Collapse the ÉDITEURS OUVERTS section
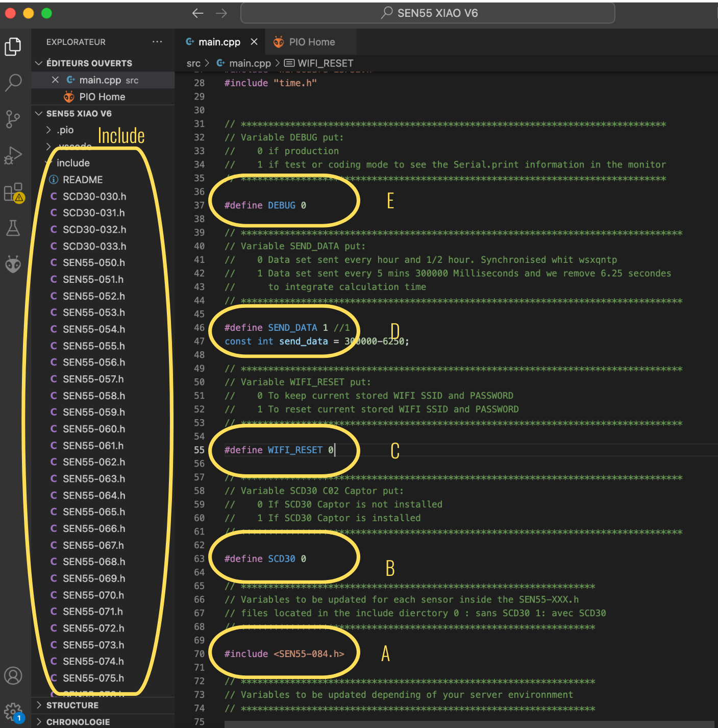 [x=89, y=63]
